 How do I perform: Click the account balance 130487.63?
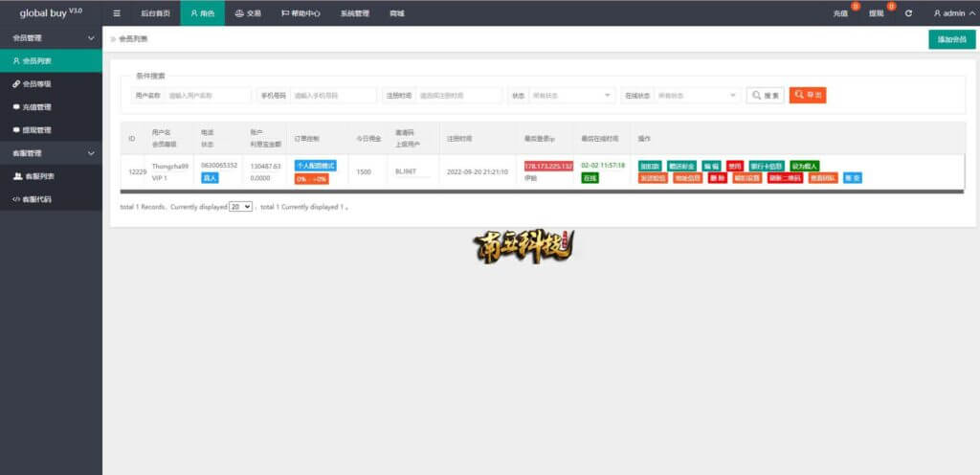click(266, 167)
